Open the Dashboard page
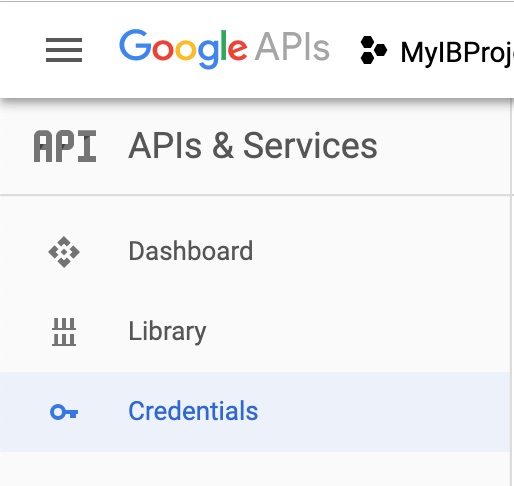Screen dimensions: 514x486 click(191, 251)
